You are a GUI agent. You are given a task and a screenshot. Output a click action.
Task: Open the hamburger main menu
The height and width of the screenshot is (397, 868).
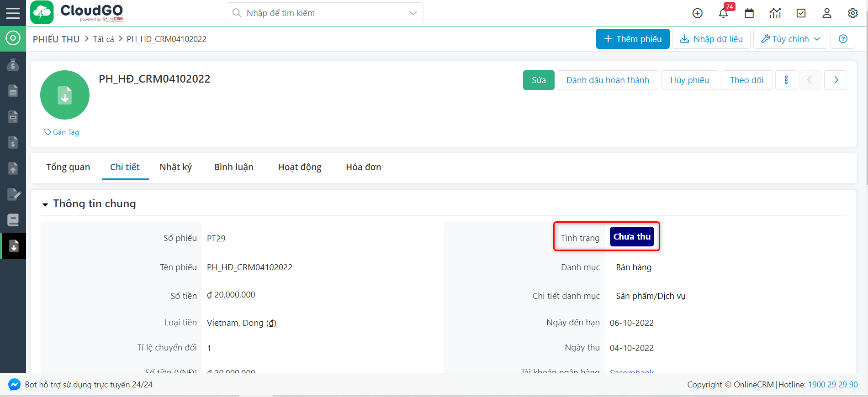point(13,13)
